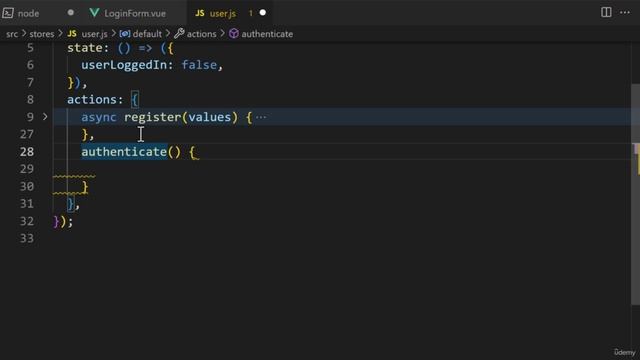The height and width of the screenshot is (360, 640).
Task: Close the unsaved user.js tab dot
Action: (x=263, y=13)
